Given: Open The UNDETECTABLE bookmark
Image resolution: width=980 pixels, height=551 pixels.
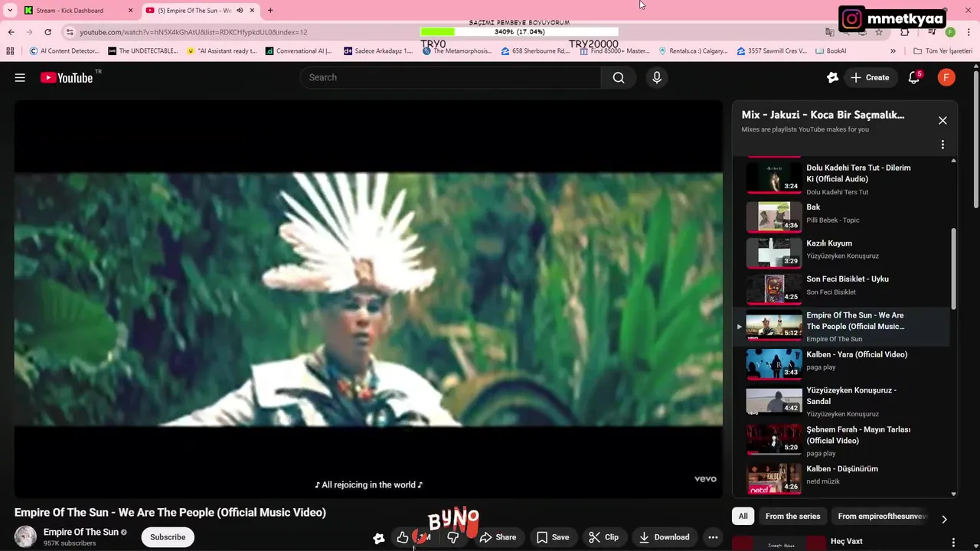Looking at the screenshot, I should pos(143,51).
